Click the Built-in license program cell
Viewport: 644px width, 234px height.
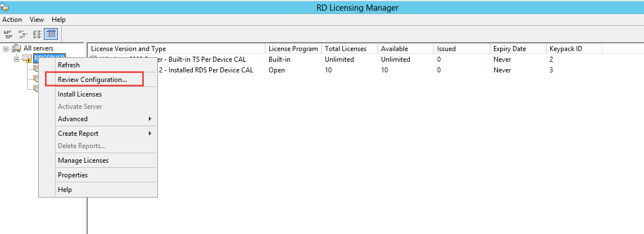(x=279, y=59)
